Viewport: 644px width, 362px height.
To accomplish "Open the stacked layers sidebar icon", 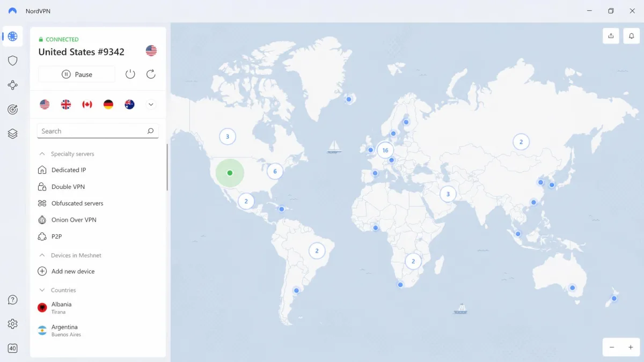I will pyautogui.click(x=13, y=134).
